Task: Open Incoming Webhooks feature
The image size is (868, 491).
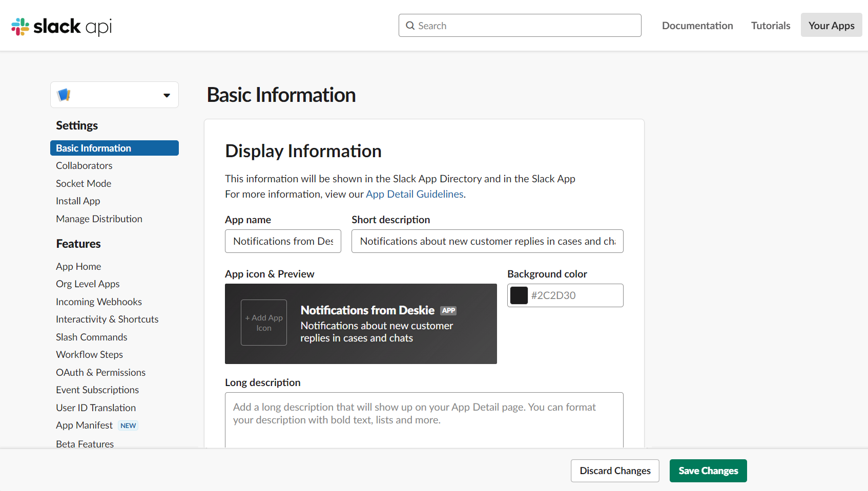Action: (x=99, y=302)
